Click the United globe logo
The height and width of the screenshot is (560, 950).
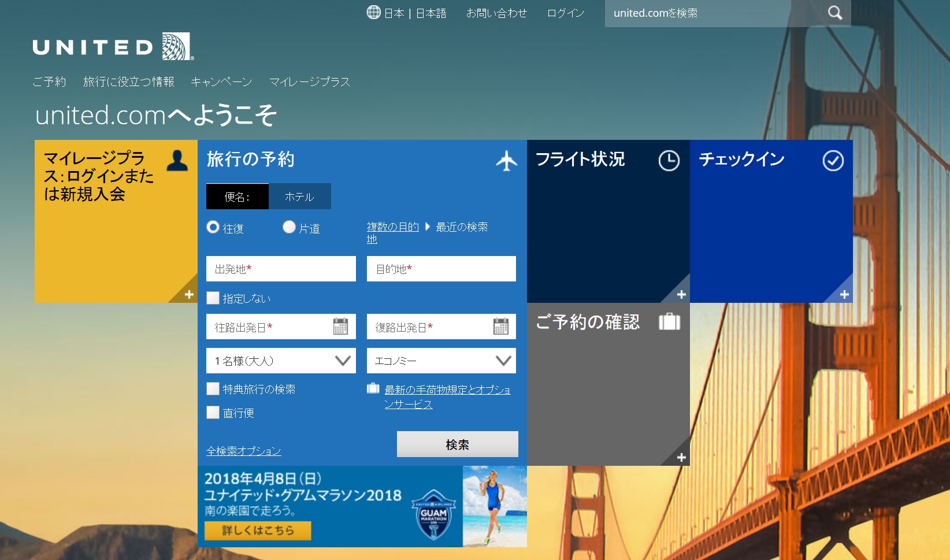[176, 46]
